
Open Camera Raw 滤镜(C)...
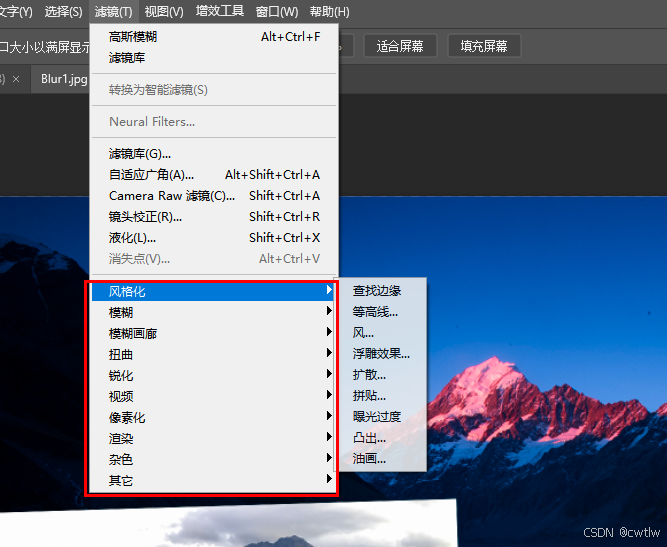coord(214,196)
